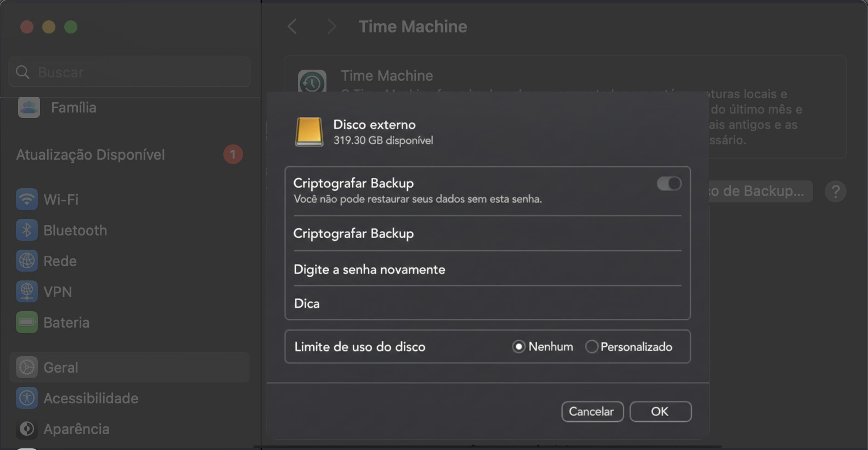Click the back navigation chevron
Viewport: 868px width, 450px height.
click(x=291, y=26)
